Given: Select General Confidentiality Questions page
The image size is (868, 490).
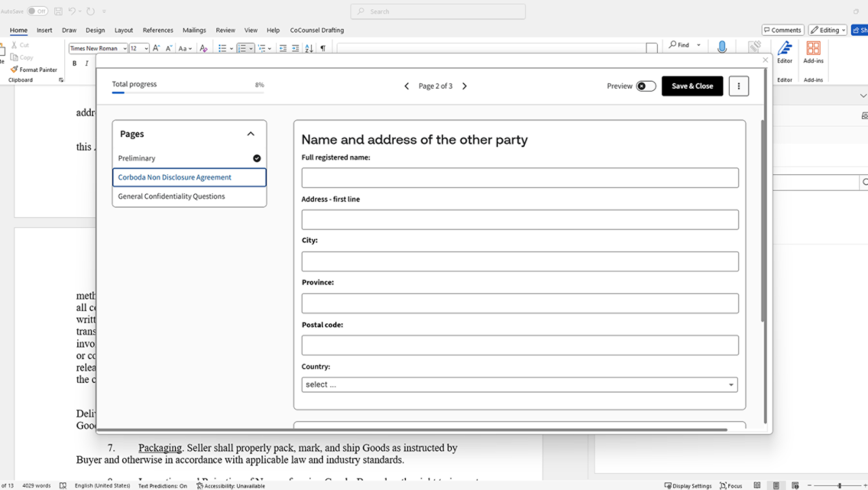Looking at the screenshot, I should click(x=172, y=196).
